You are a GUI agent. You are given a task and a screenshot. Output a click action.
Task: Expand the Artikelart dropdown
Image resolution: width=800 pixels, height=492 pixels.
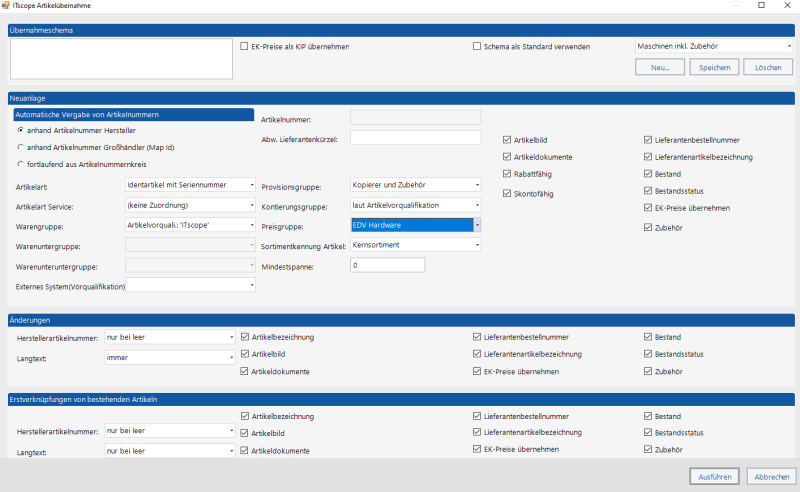[x=190, y=185]
